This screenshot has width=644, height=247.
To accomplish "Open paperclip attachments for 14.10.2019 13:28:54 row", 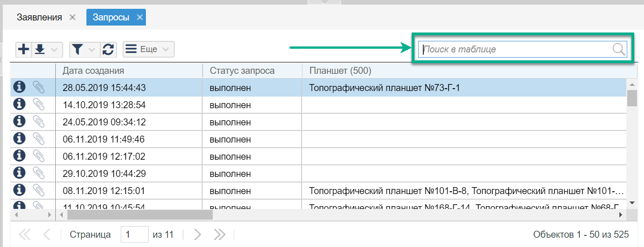I will click(39, 104).
